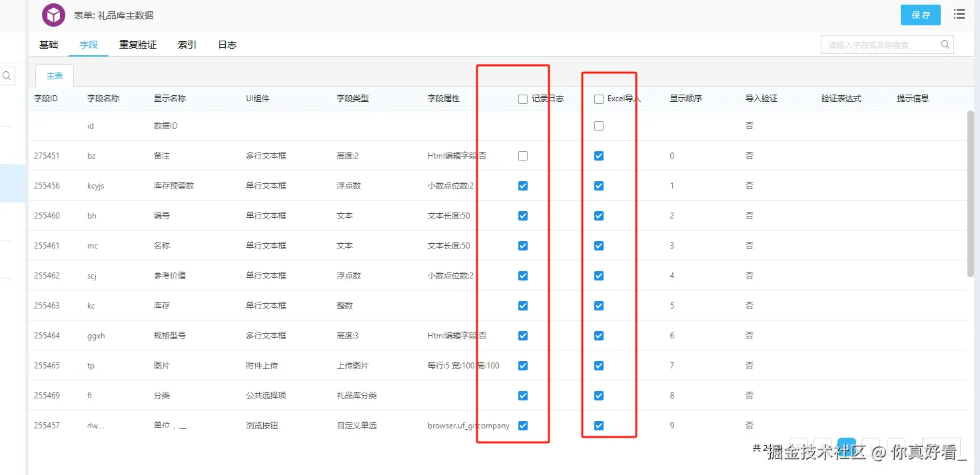Image resolution: width=980 pixels, height=475 pixels.
Task: Click the UI组件 column header
Action: point(258,99)
